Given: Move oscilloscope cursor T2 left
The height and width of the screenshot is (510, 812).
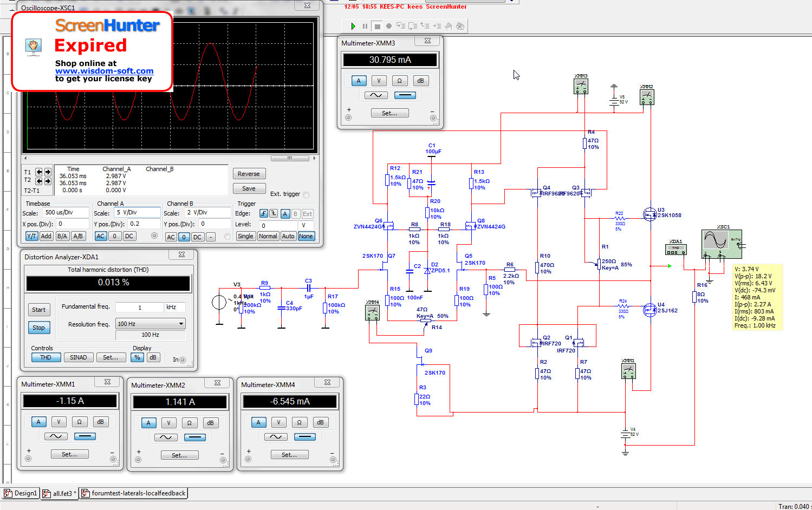Looking at the screenshot, I should click(x=39, y=181).
